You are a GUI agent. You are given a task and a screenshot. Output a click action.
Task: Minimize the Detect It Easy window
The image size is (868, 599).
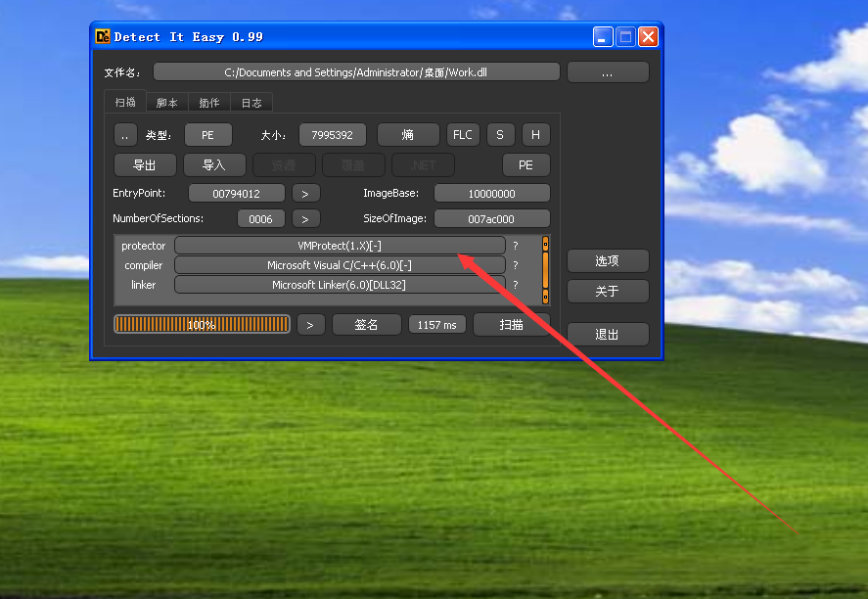click(x=603, y=37)
